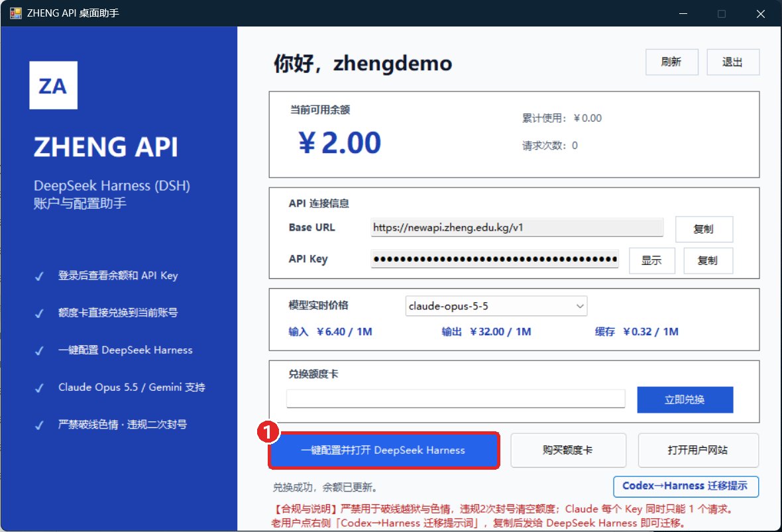This screenshot has width=782, height=532.
Task: Click output price ¥32.00 / 1M
Action: click(486, 331)
